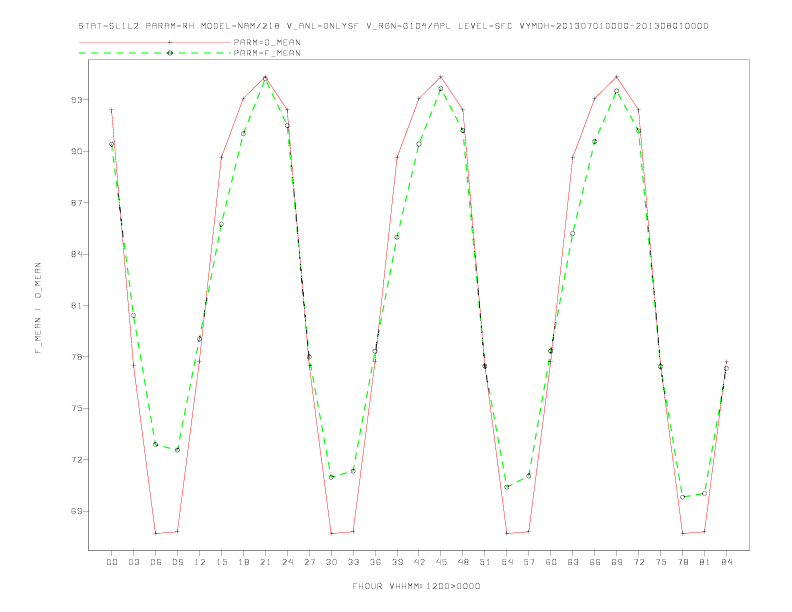Click the green F_MEAN circle marker at hour 81
The image size is (792, 612).
click(705, 493)
